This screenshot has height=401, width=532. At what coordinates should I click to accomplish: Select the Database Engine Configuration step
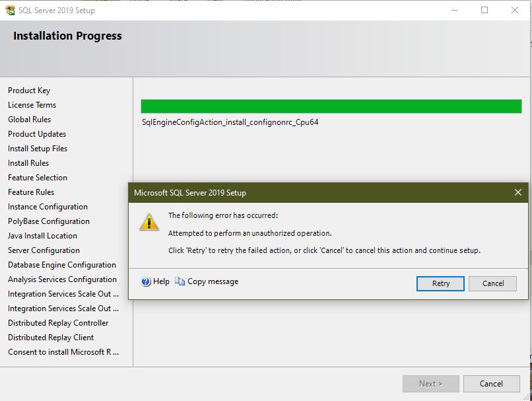click(x=62, y=265)
